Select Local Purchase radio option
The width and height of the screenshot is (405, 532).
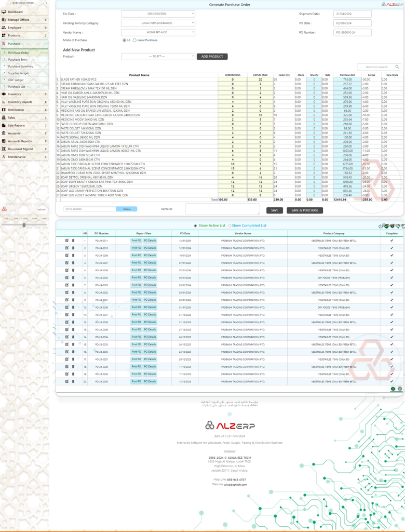[x=134, y=41]
